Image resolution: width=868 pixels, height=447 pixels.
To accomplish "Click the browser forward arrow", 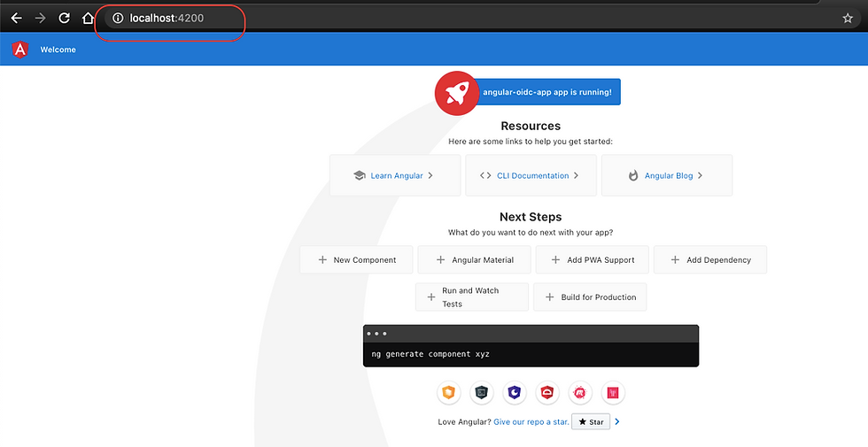I will click(41, 19).
